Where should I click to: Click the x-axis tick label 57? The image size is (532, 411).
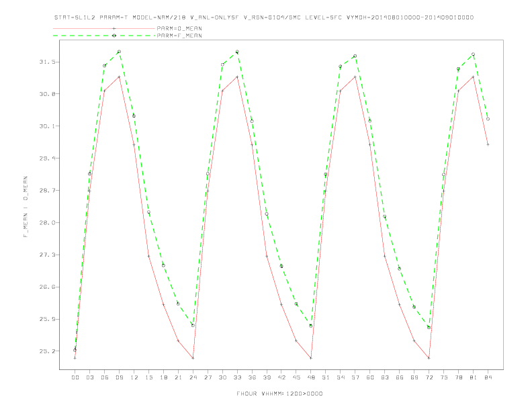pos(355,377)
